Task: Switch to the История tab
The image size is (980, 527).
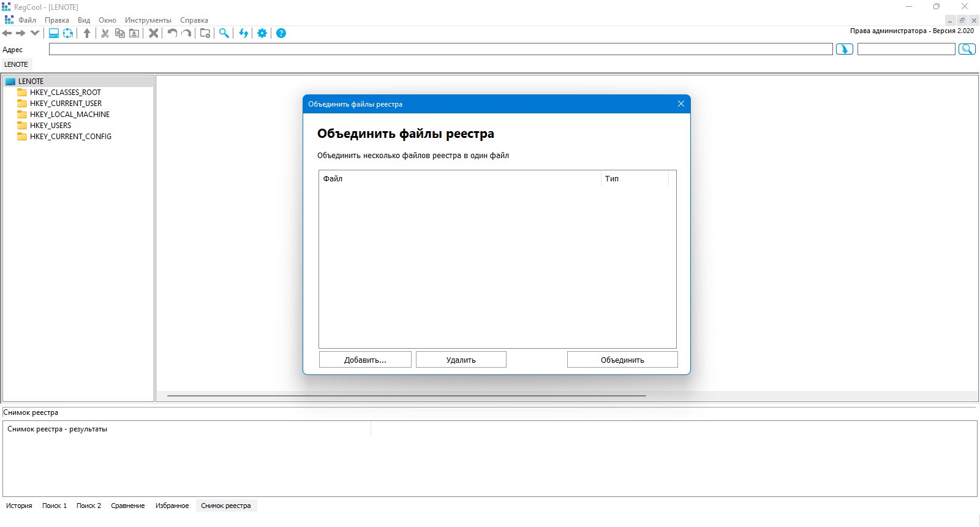Action: point(19,506)
